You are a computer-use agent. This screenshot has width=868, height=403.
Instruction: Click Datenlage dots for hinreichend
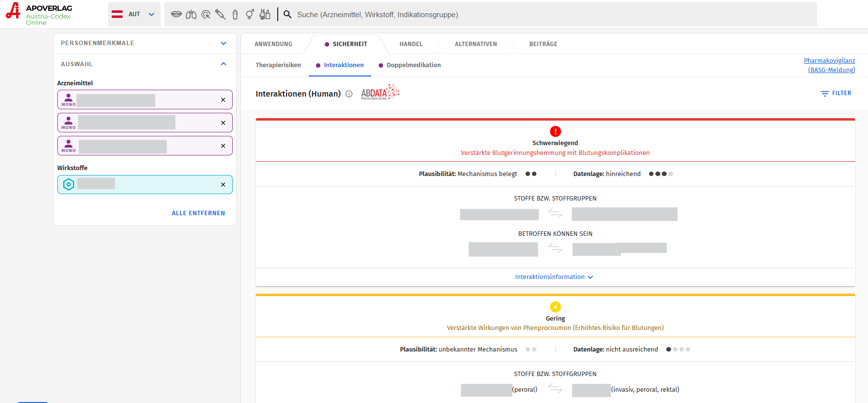(x=661, y=174)
